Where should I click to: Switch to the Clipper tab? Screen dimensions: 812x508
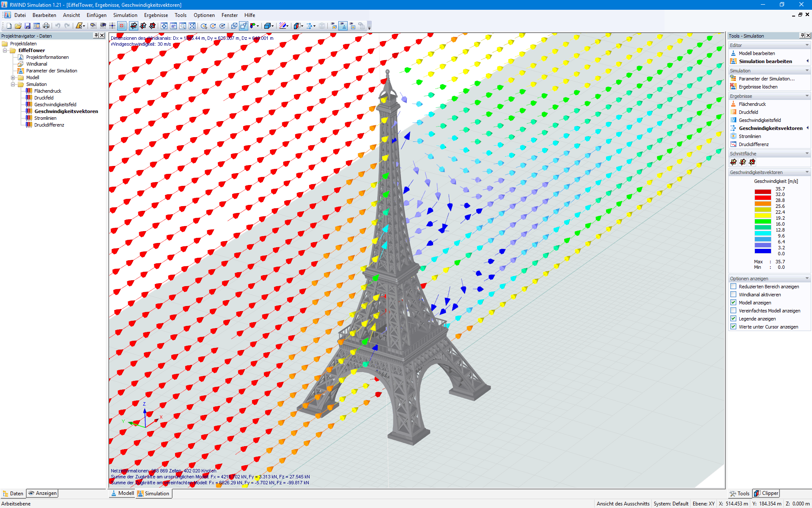[x=766, y=493]
